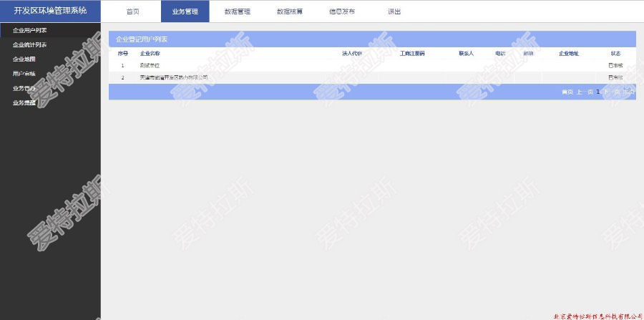Select 企业统计列表 in the sidebar

click(30, 45)
